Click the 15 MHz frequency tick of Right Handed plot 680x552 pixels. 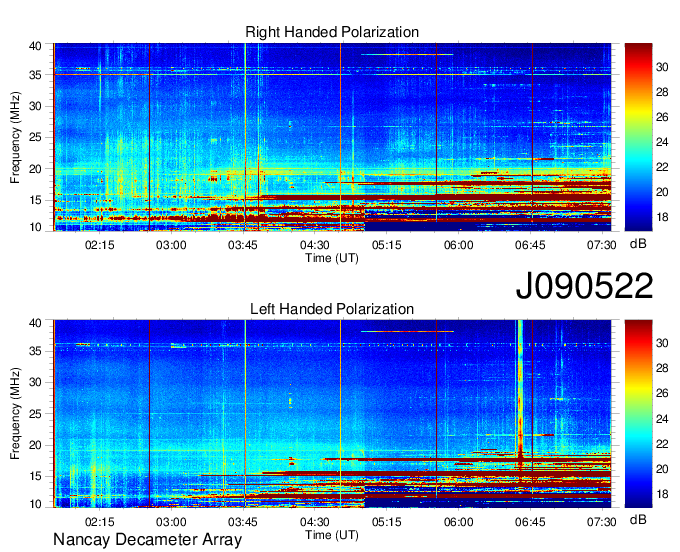(35, 200)
